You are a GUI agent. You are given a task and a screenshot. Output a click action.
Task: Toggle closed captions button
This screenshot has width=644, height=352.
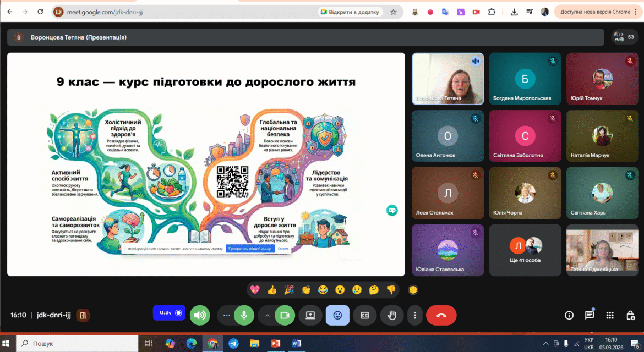[x=365, y=315]
